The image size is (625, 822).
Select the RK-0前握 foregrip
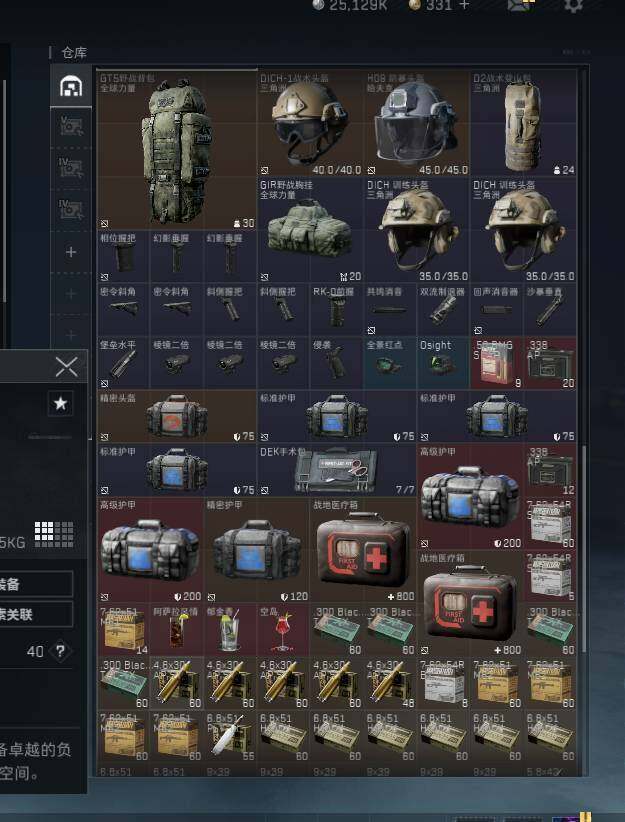click(337, 310)
